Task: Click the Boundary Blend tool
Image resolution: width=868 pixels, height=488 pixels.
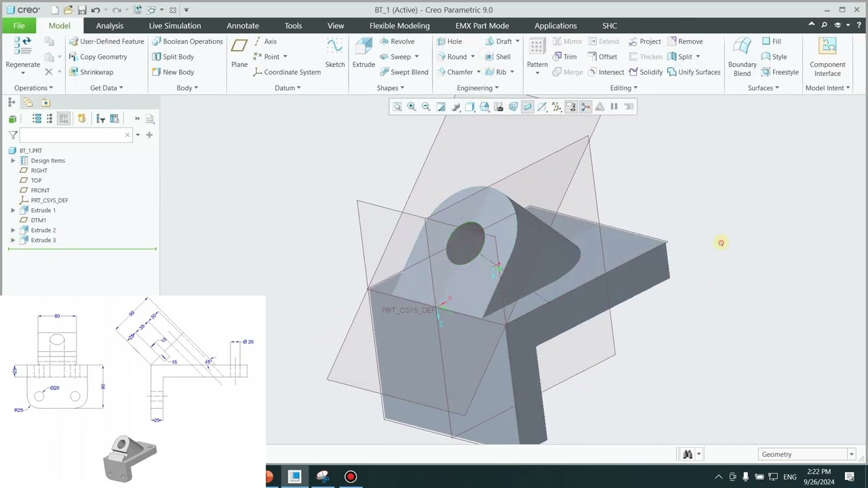Action: point(742,57)
